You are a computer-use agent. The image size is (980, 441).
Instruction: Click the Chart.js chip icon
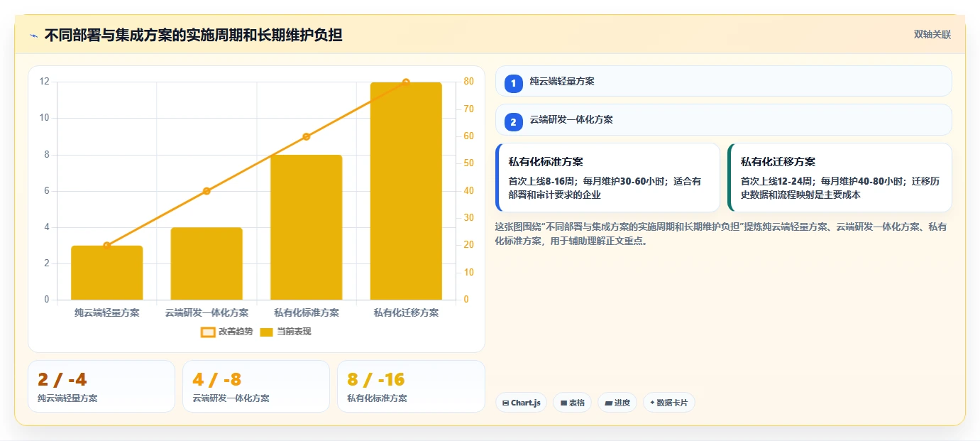[x=505, y=403]
